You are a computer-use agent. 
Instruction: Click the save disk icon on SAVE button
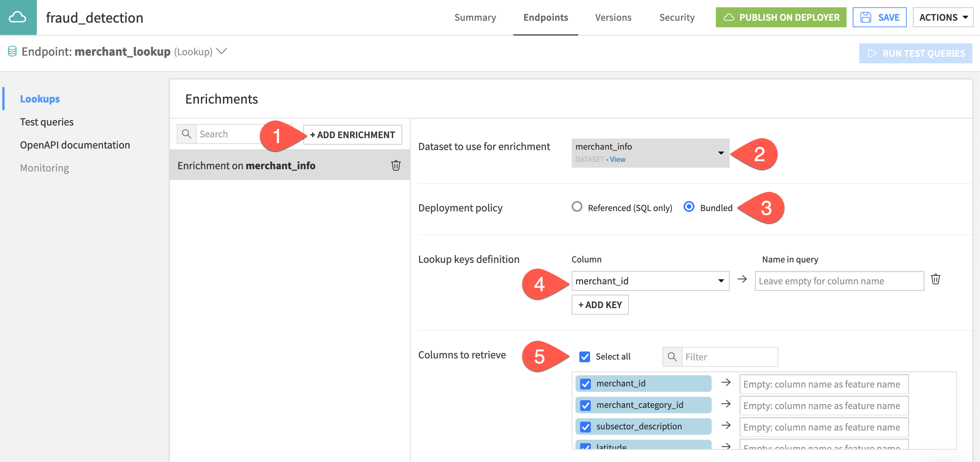[867, 17]
